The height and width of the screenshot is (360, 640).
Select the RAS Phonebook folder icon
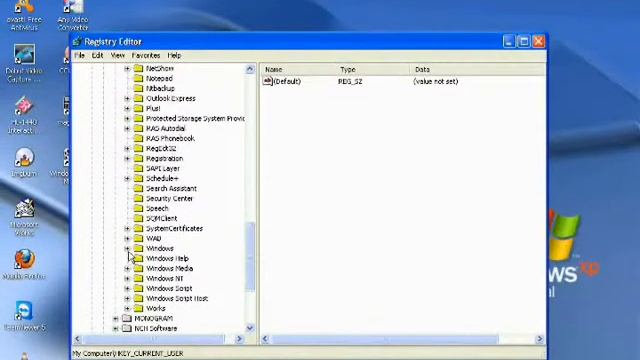click(139, 138)
